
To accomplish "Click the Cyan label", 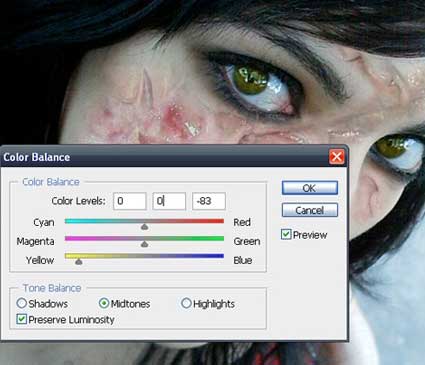I will pyautogui.click(x=44, y=222).
